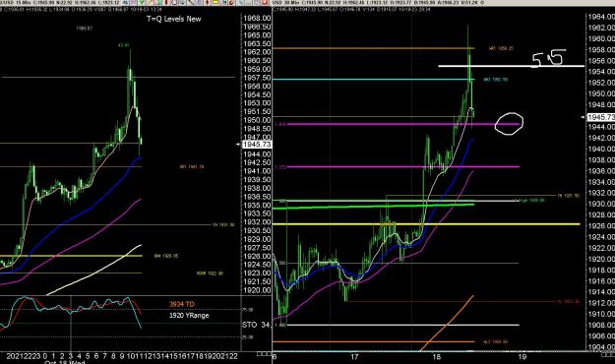The image size is (615, 364).
Task: Click the 1945.73 current price box on right axis
Action: (x=601, y=117)
